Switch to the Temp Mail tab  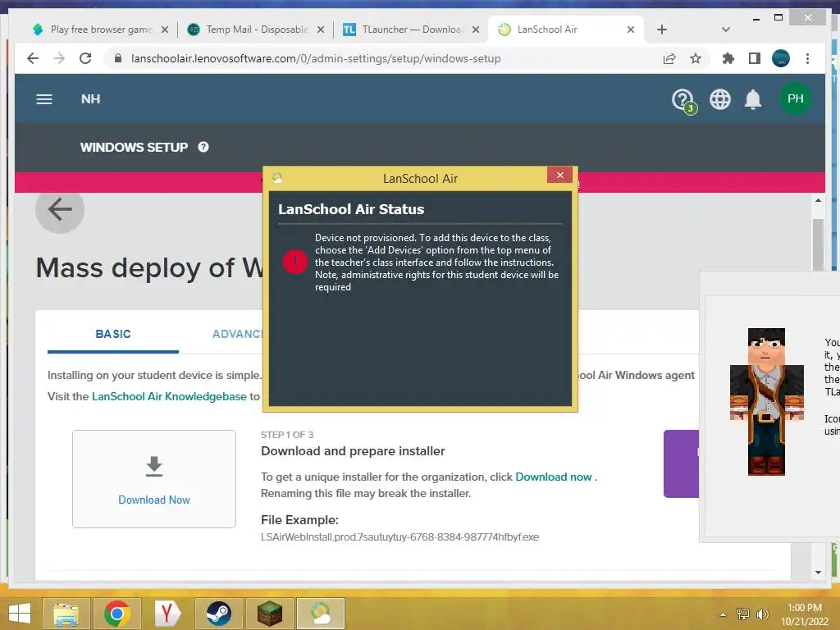pos(254,30)
